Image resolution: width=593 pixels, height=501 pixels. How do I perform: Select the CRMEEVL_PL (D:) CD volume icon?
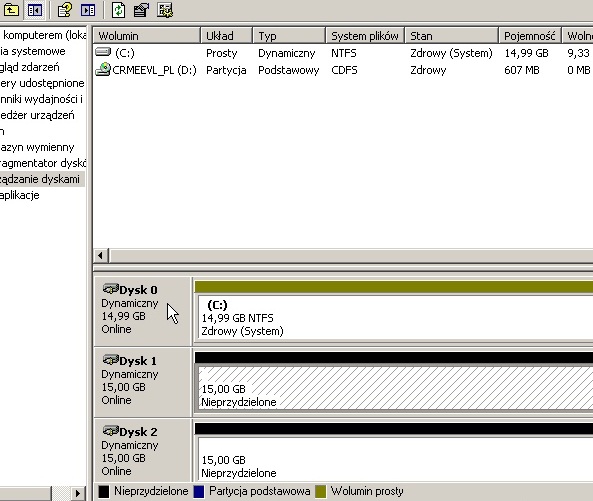pyautogui.click(x=102, y=70)
